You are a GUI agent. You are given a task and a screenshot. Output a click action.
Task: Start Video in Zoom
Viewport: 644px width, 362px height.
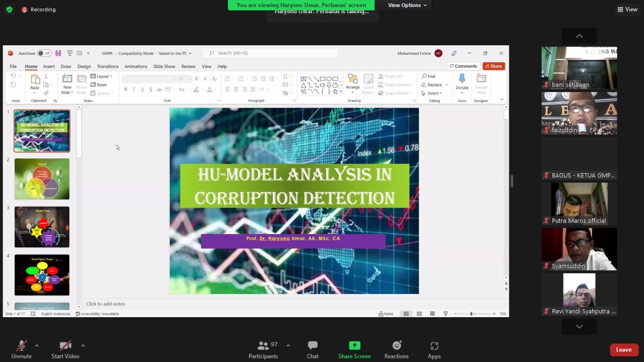65,346
